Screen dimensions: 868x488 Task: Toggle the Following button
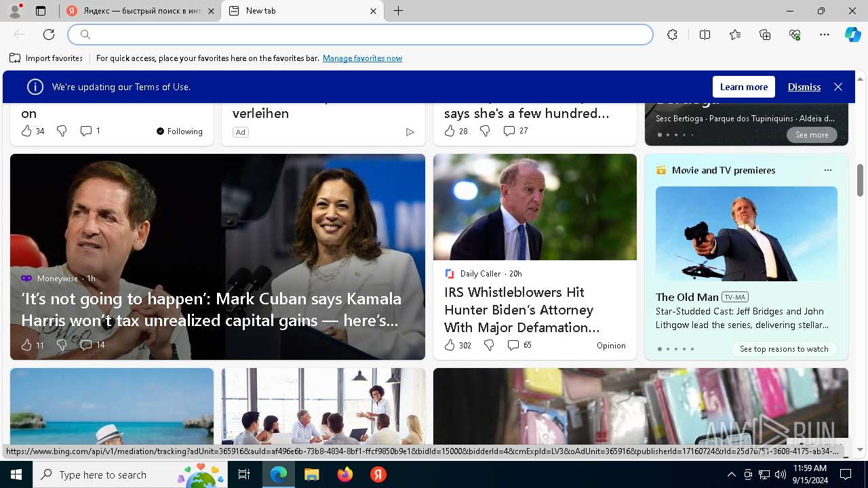[180, 131]
